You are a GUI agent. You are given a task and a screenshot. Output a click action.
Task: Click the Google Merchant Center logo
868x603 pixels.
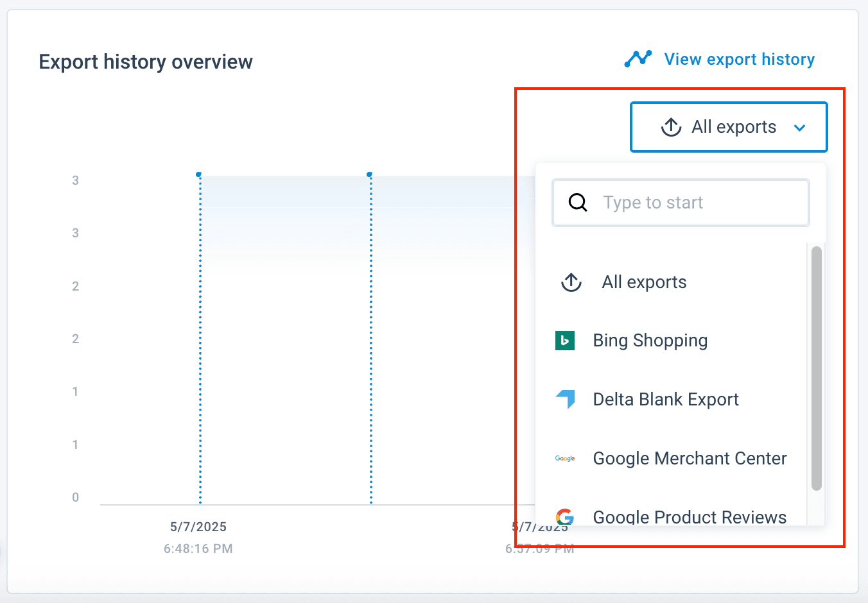pos(565,459)
